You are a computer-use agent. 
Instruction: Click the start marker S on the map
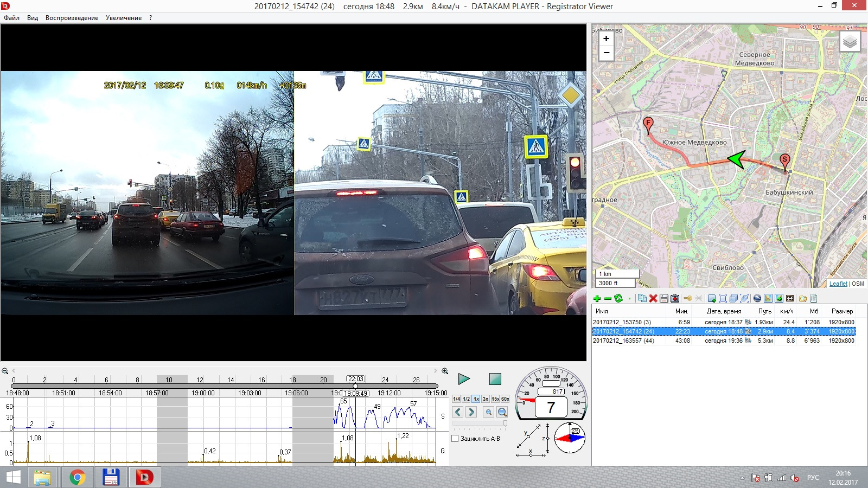(784, 162)
